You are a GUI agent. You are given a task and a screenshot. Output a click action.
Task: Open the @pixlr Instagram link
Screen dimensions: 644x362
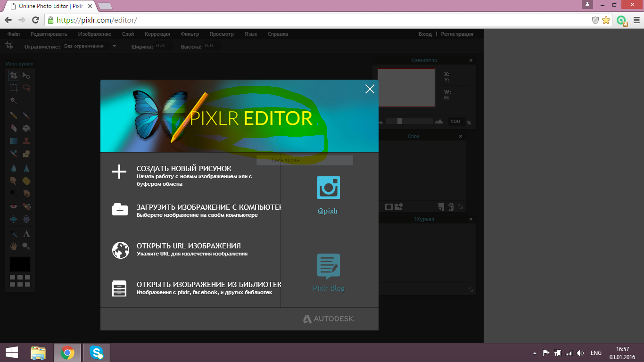coord(329,196)
